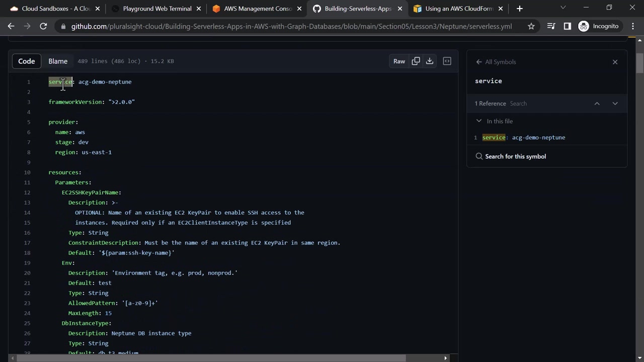Open the Raw file view
This screenshot has height=362, width=644.
[x=399, y=61]
